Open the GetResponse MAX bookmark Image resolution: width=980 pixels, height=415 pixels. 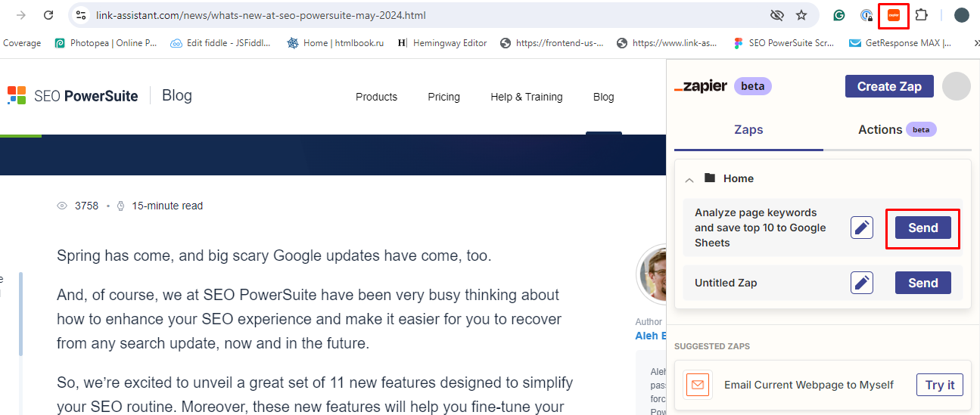tap(900, 43)
